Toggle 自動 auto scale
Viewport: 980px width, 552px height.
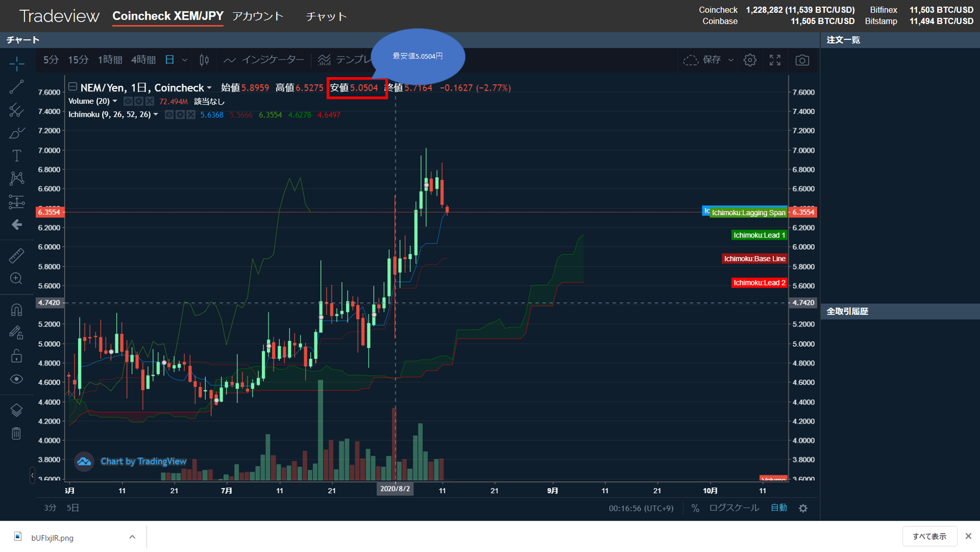coord(779,508)
